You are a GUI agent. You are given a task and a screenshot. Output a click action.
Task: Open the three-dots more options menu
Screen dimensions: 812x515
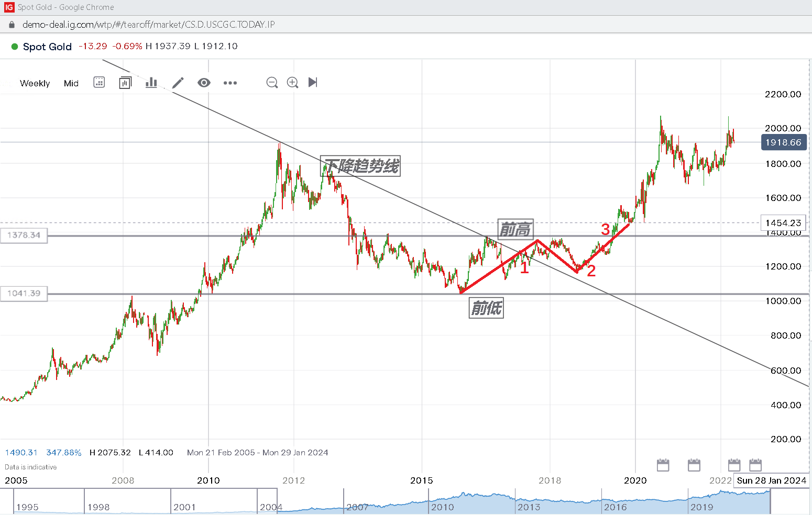(x=230, y=83)
